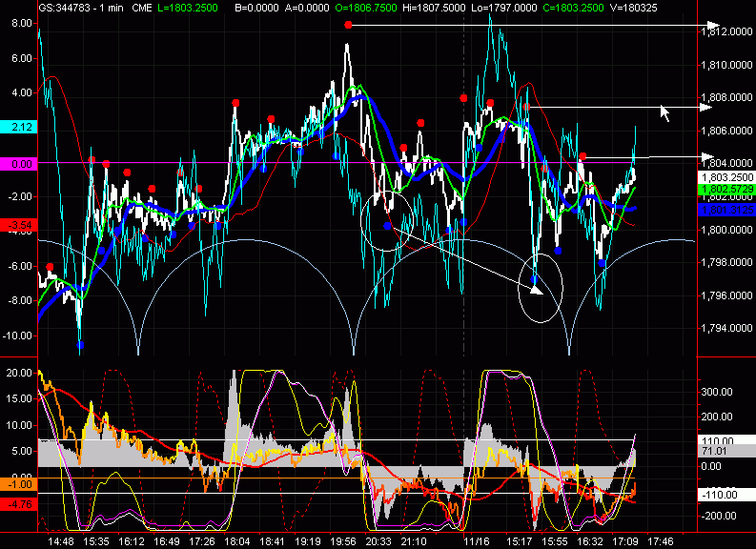Image resolution: width=756 pixels, height=549 pixels.
Task: Click the 20:33 time axis label
Action: (378, 541)
